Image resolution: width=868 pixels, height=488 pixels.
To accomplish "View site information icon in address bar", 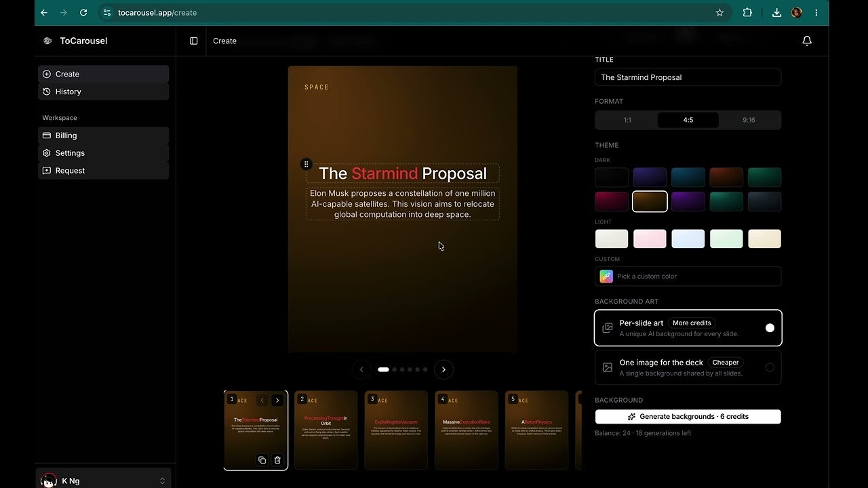I will pyautogui.click(x=107, y=12).
